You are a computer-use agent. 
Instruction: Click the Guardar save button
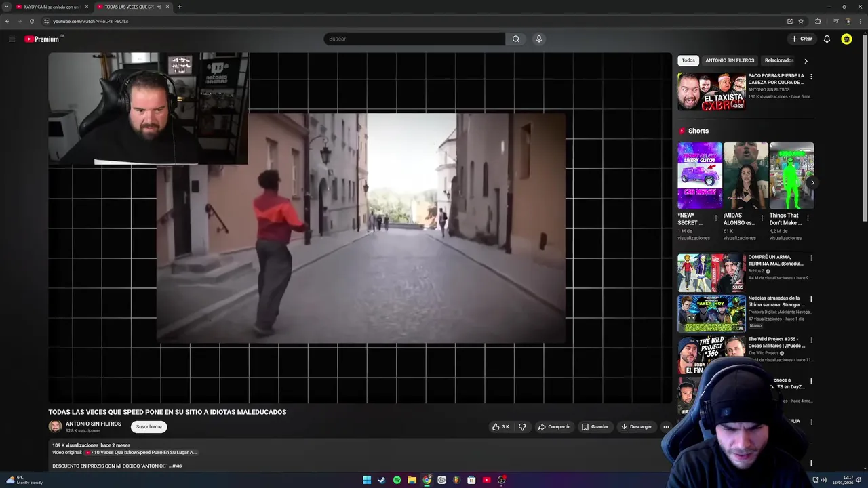[595, 427]
